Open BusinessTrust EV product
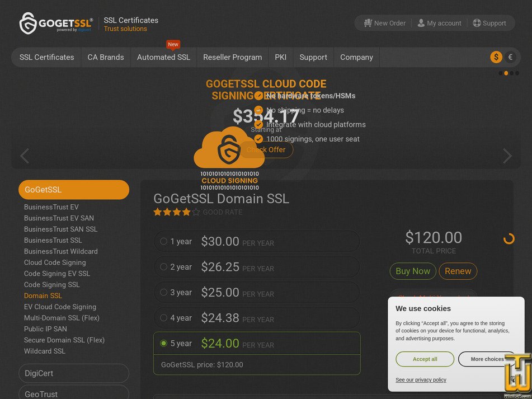The image size is (532, 399). 51,207
